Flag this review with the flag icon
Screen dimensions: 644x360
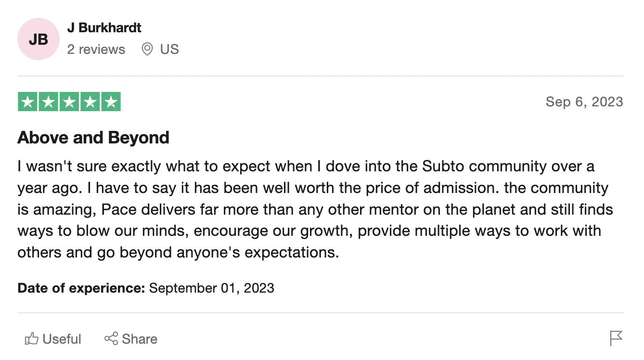(616, 338)
